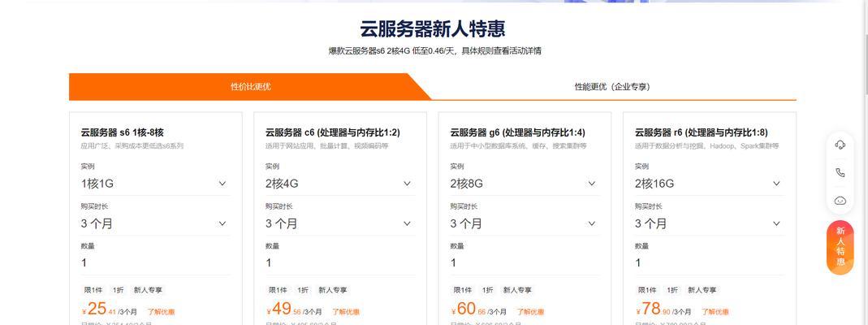
Task: Expand the g6 实例 dropdown showing 2核8G
Action: click(524, 184)
